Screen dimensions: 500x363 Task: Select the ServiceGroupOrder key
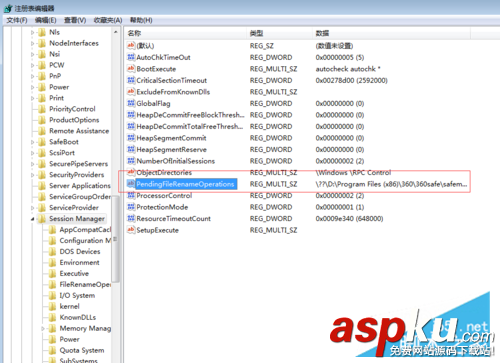point(80,197)
